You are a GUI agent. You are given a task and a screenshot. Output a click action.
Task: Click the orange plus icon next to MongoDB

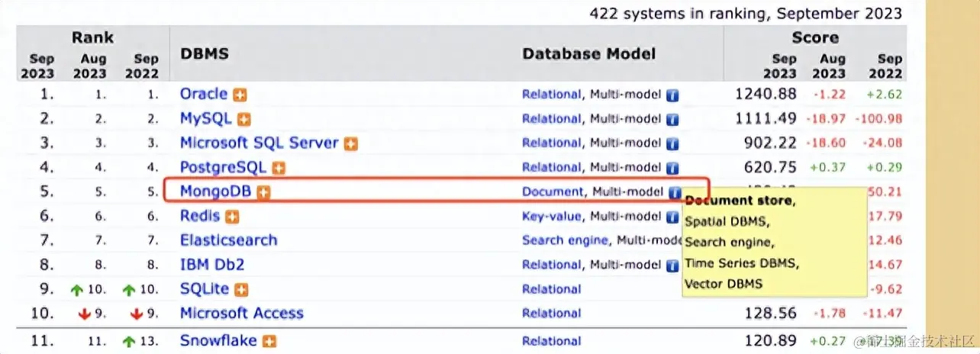pyautogui.click(x=263, y=192)
